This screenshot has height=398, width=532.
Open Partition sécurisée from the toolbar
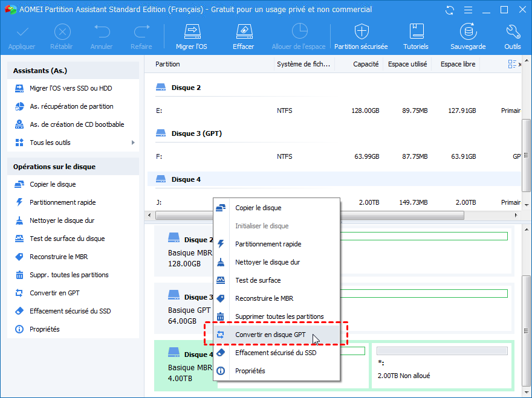[361, 36]
